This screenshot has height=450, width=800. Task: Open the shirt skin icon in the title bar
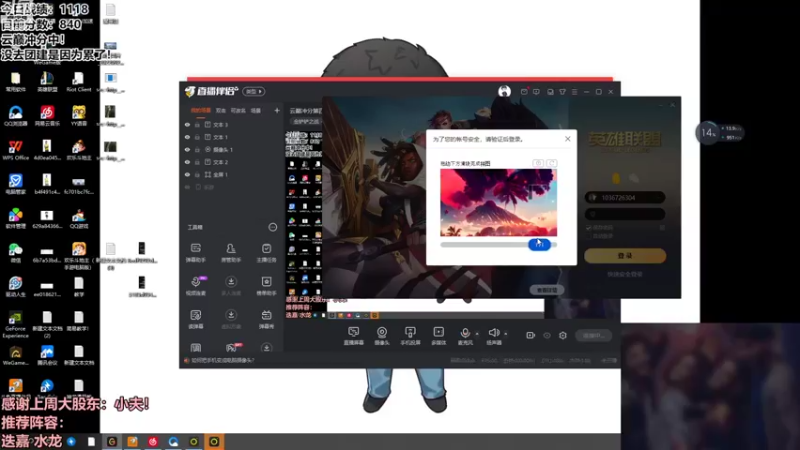point(562,92)
